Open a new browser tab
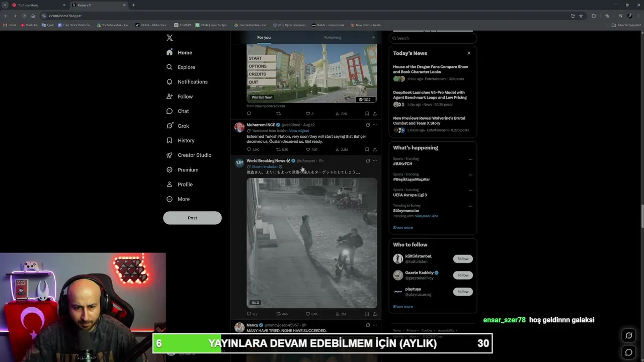The height and width of the screenshot is (362, 644). click(133, 5)
